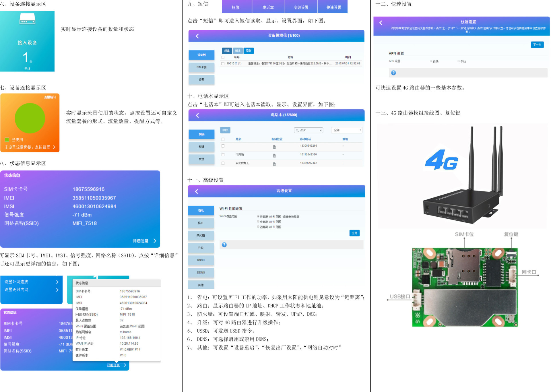Viewport: 551px width, 392px height.
Task: Switch to 防火墙 in advanced sidebar
Action: (x=201, y=235)
